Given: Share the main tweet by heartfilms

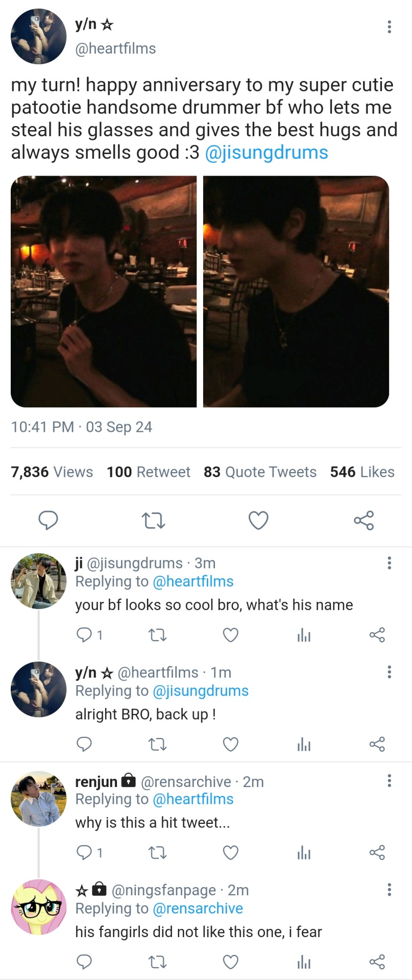Looking at the screenshot, I should pos(364,520).
